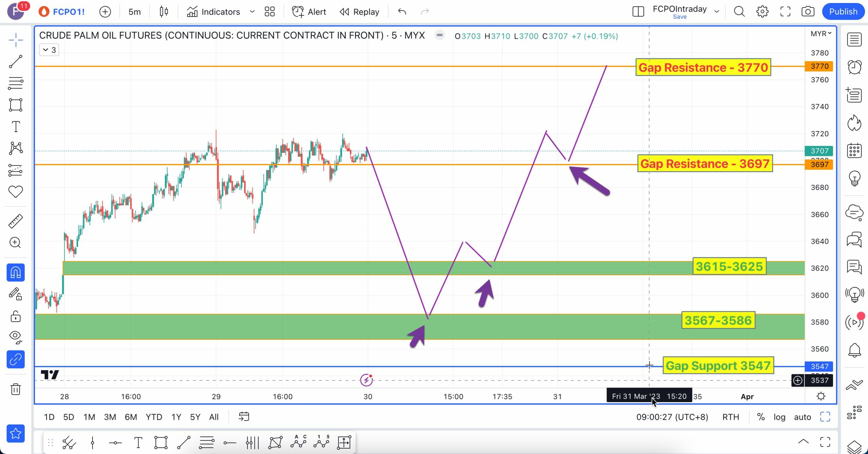Viewport: 868px width, 454px height.
Task: Toggle the log scale option
Action: click(779, 417)
